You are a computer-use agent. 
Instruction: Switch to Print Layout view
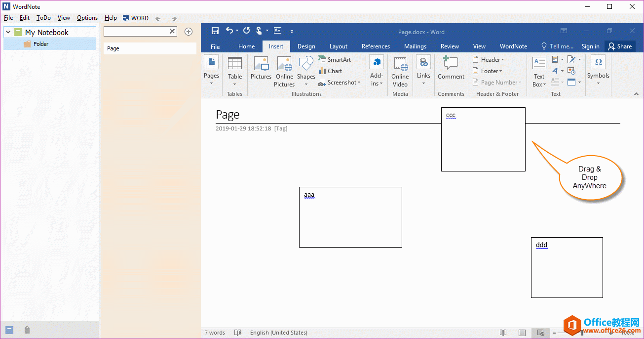click(522, 333)
